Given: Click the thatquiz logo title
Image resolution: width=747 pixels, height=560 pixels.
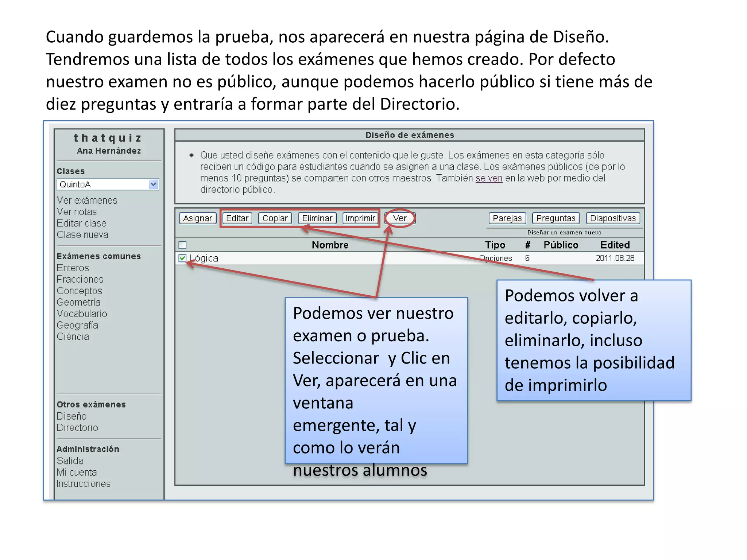Looking at the screenshot, I should coord(108,138).
